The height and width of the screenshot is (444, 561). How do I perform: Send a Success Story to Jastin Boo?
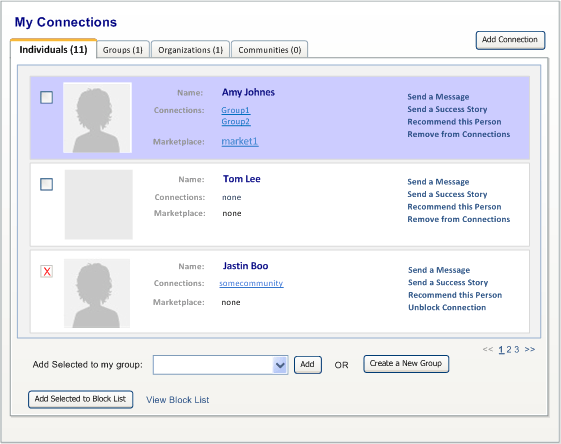point(448,283)
